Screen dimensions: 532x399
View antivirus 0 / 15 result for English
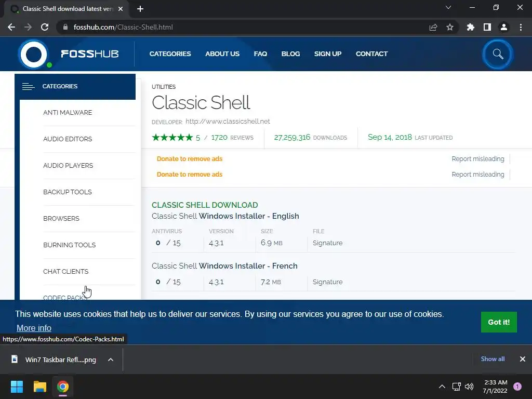point(168,243)
